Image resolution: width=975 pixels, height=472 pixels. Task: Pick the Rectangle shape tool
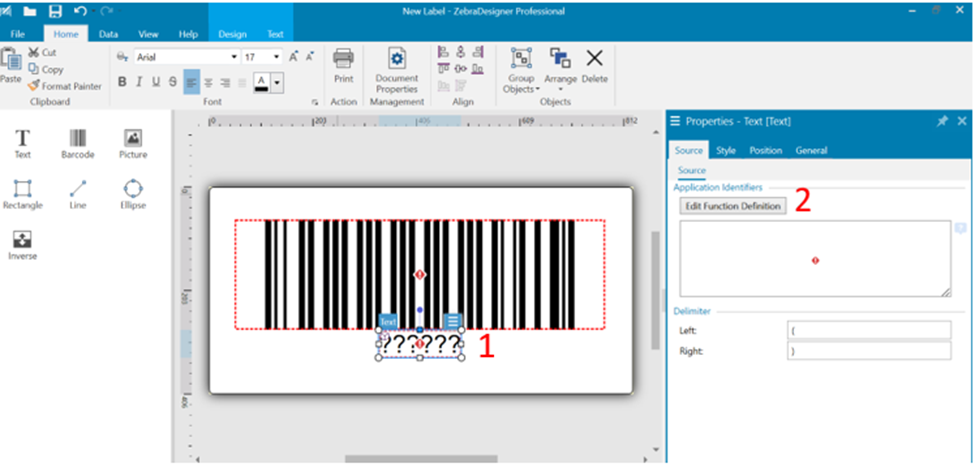click(22, 193)
